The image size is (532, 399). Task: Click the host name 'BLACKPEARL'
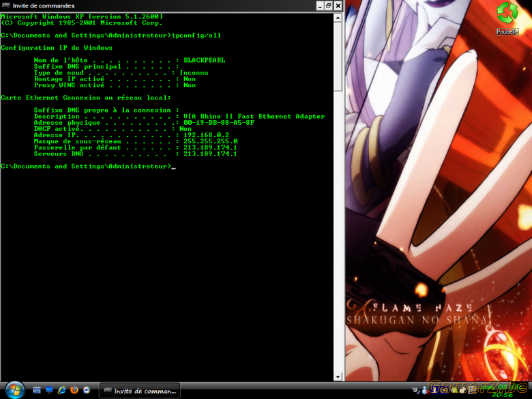(x=204, y=61)
